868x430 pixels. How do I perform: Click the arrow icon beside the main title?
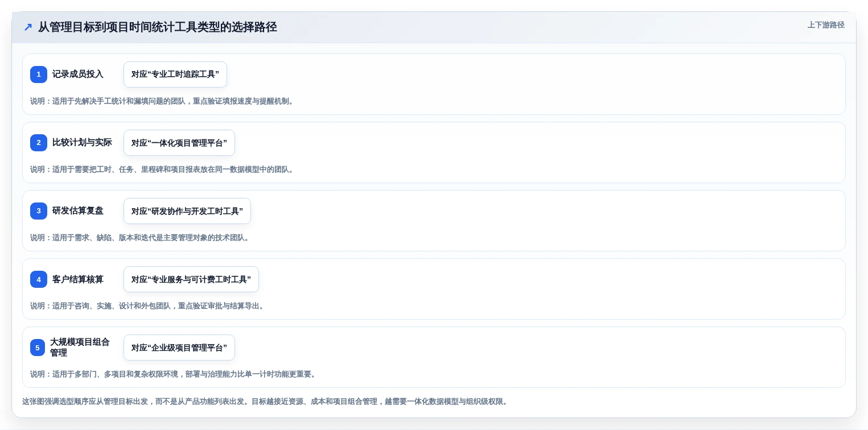(x=28, y=27)
